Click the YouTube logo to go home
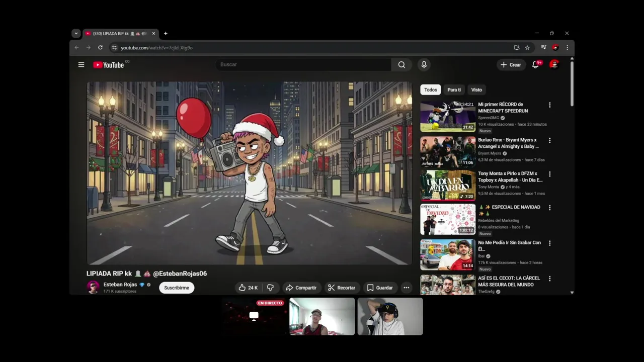 tap(109, 64)
